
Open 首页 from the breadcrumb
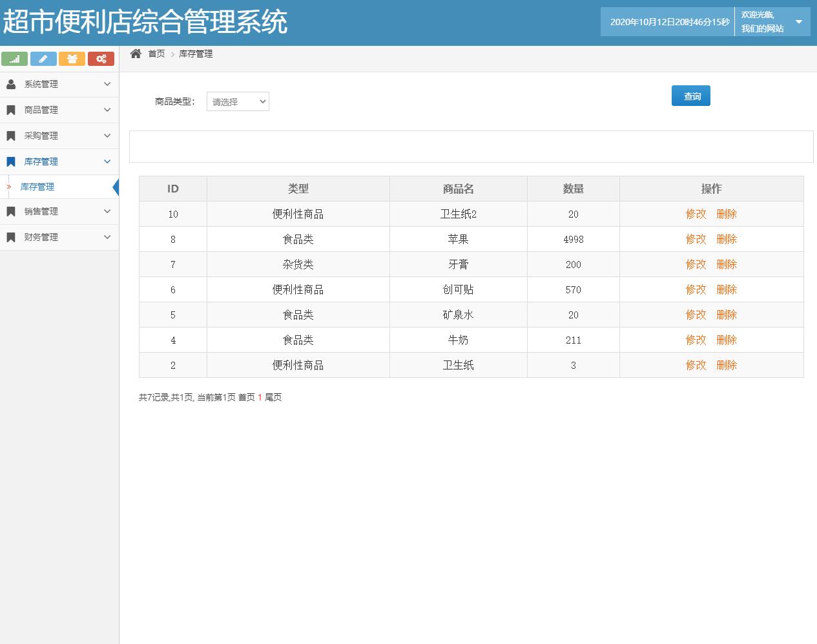click(156, 54)
